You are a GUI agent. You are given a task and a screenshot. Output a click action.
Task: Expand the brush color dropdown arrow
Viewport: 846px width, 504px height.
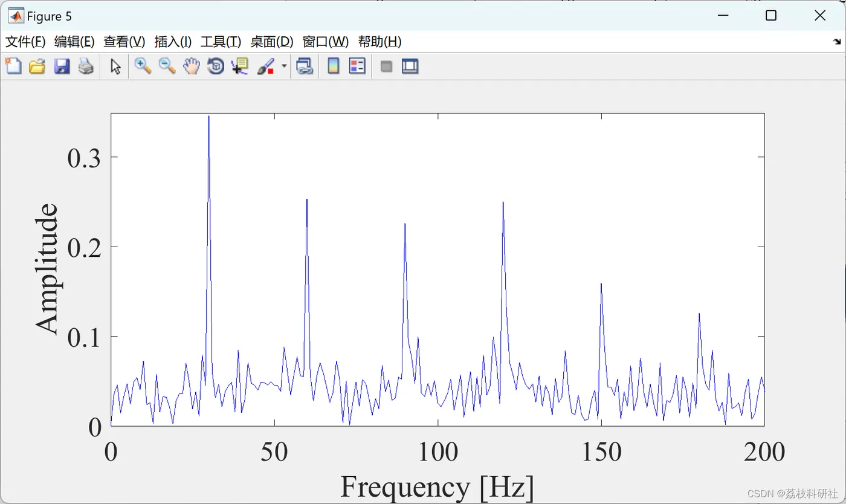[284, 66]
